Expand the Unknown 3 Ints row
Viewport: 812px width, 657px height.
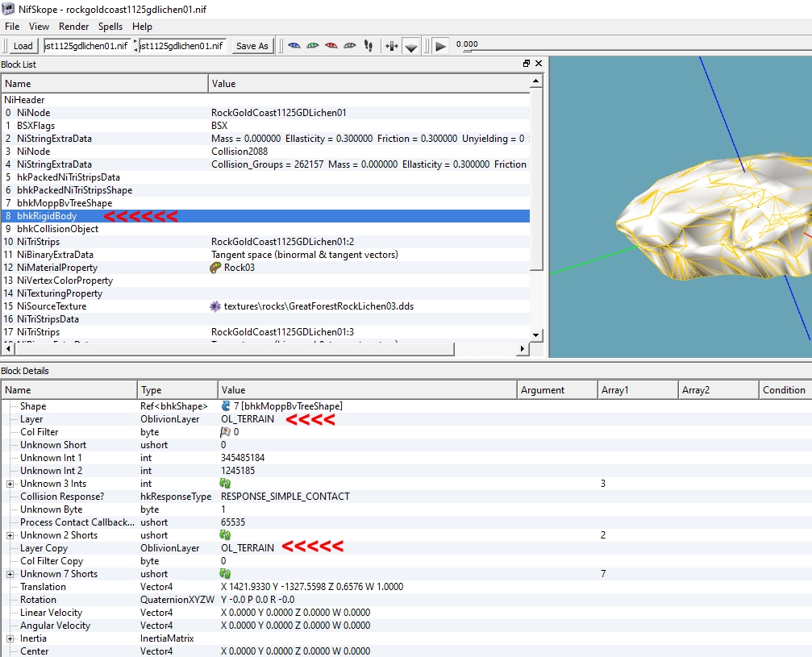click(10, 484)
